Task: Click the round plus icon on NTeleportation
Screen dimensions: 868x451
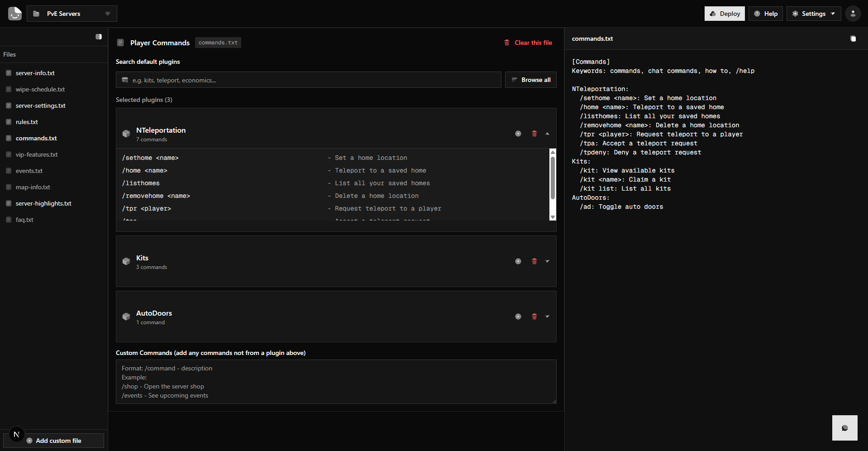Action: [518, 134]
